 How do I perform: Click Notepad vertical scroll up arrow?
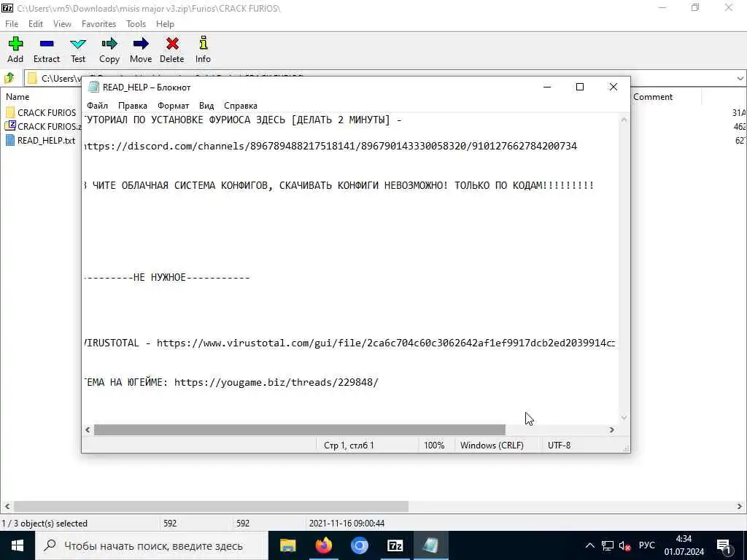tap(624, 120)
